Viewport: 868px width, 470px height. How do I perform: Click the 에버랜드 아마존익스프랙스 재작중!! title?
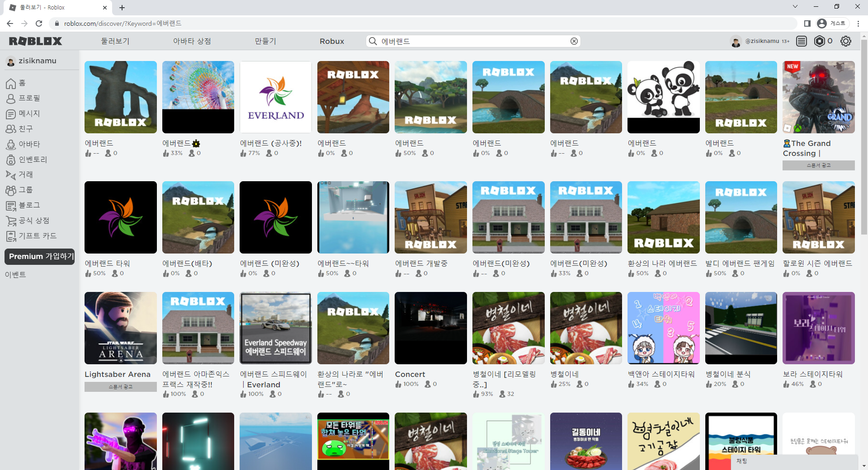point(196,379)
